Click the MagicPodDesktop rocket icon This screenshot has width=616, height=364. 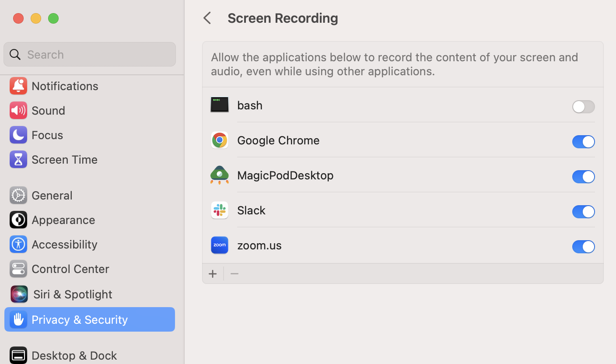220,175
